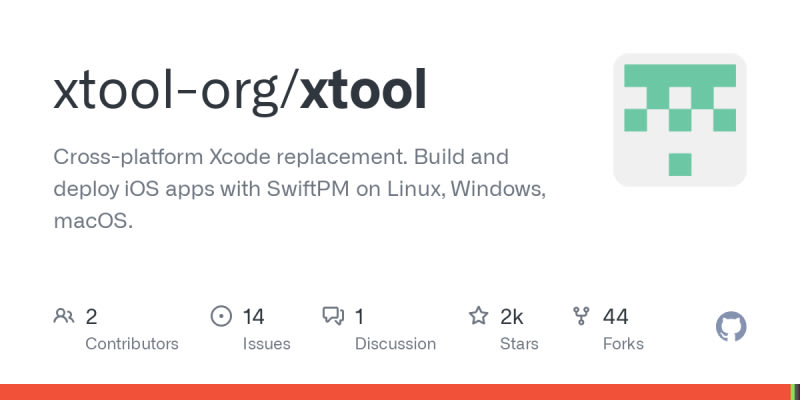Select the "44" forks count

point(616,317)
